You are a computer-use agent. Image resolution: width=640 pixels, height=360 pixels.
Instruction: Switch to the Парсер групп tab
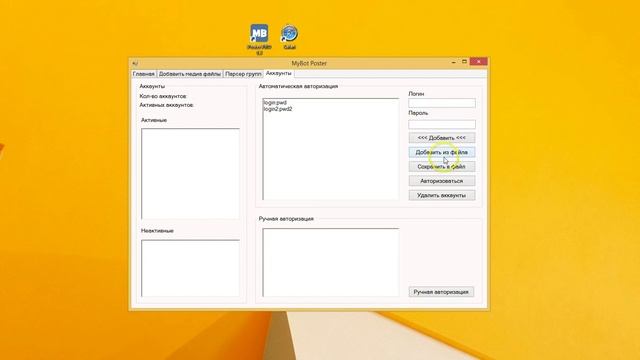coord(243,74)
